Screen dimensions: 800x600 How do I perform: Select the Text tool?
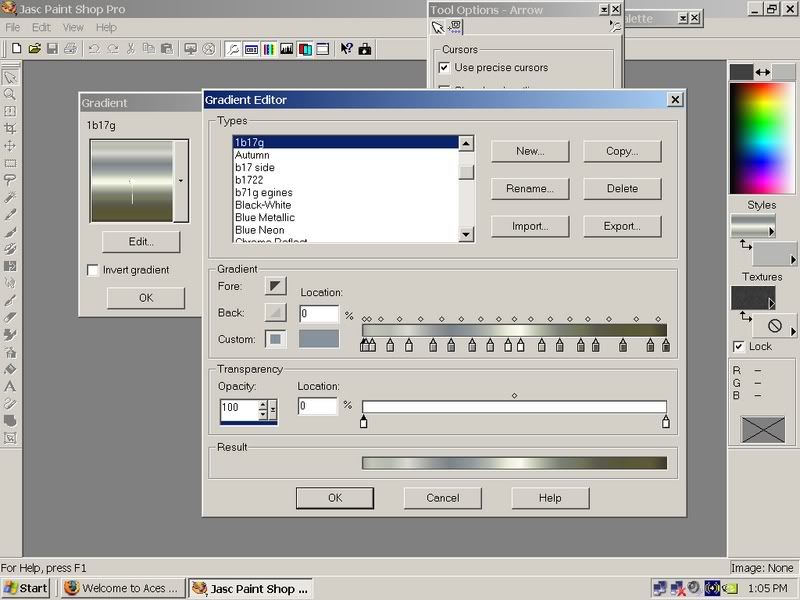(10, 387)
